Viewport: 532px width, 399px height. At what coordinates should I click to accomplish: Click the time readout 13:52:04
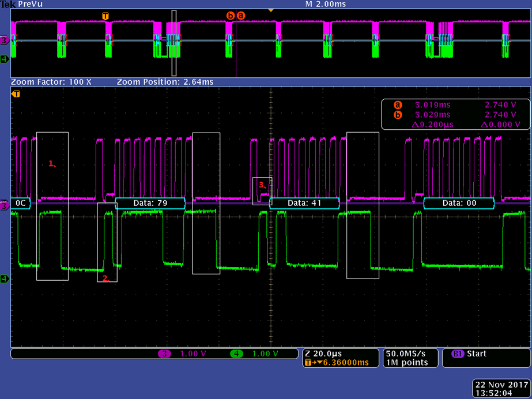[493, 393]
